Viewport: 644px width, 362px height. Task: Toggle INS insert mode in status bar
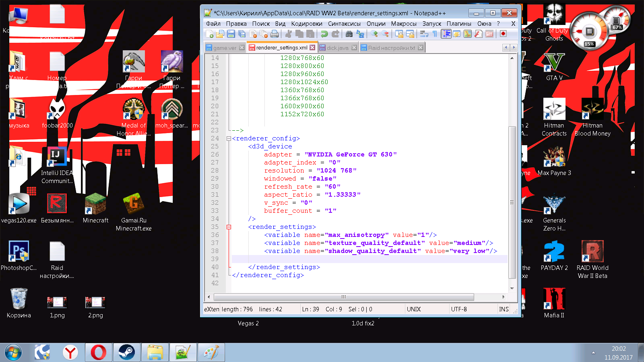[504, 309]
